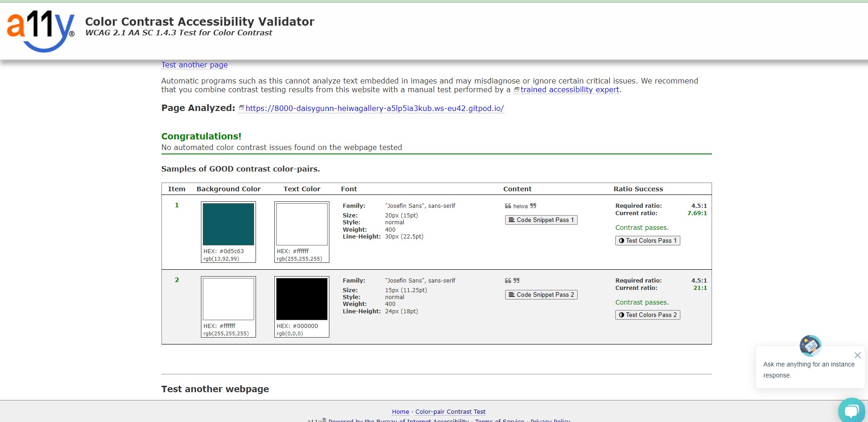
Task: Click the white text color swatch in row 1
Action: (x=302, y=224)
